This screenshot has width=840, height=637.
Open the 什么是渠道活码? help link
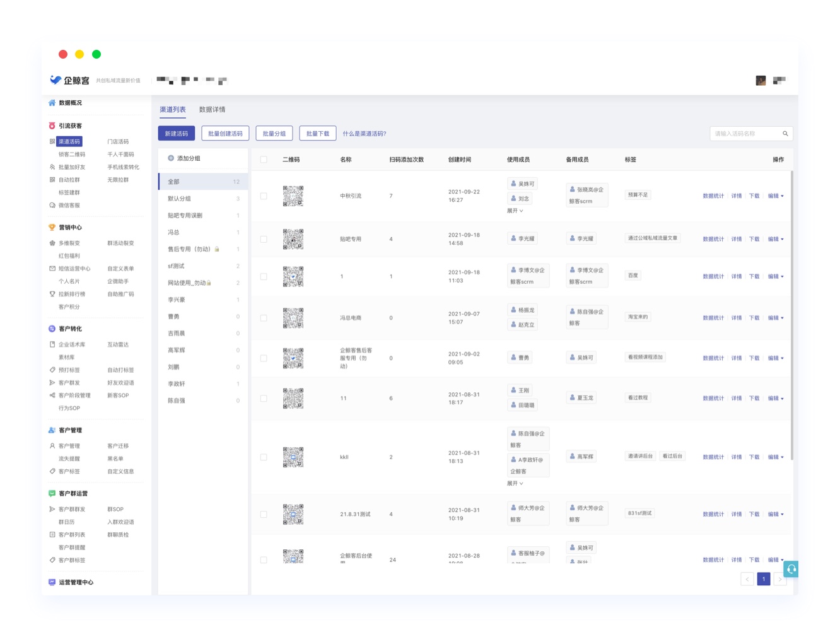tap(365, 134)
